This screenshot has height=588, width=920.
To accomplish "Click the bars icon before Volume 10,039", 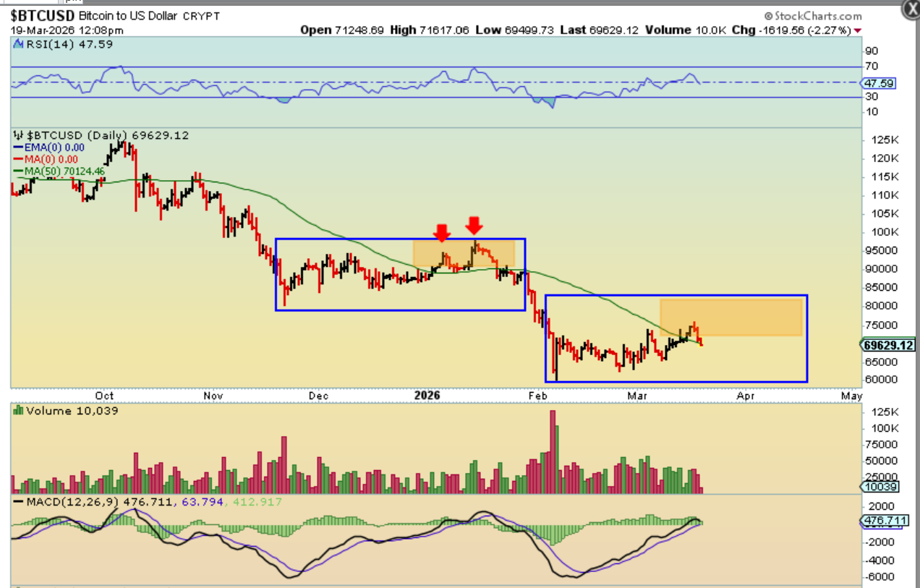I will tap(18, 411).
